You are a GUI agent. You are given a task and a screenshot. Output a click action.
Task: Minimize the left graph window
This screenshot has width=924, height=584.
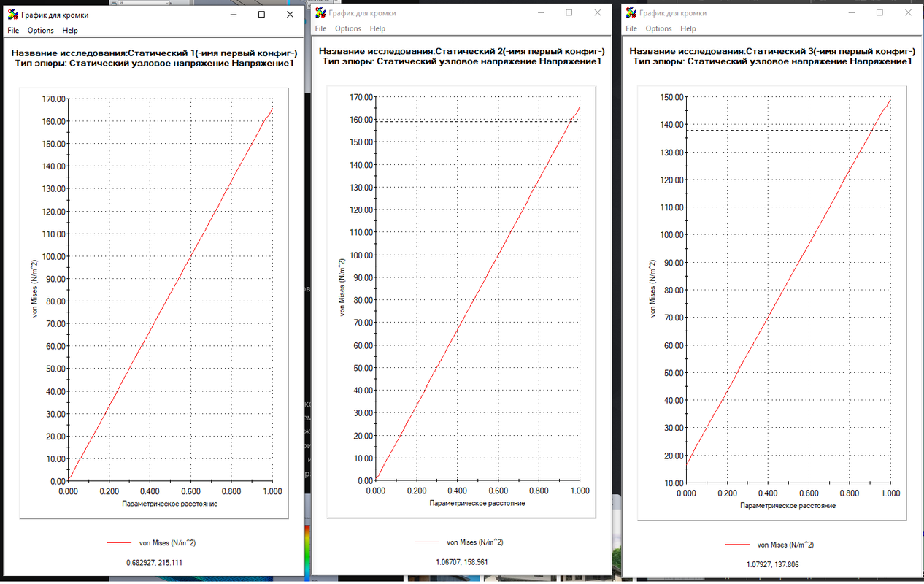pyautogui.click(x=234, y=15)
